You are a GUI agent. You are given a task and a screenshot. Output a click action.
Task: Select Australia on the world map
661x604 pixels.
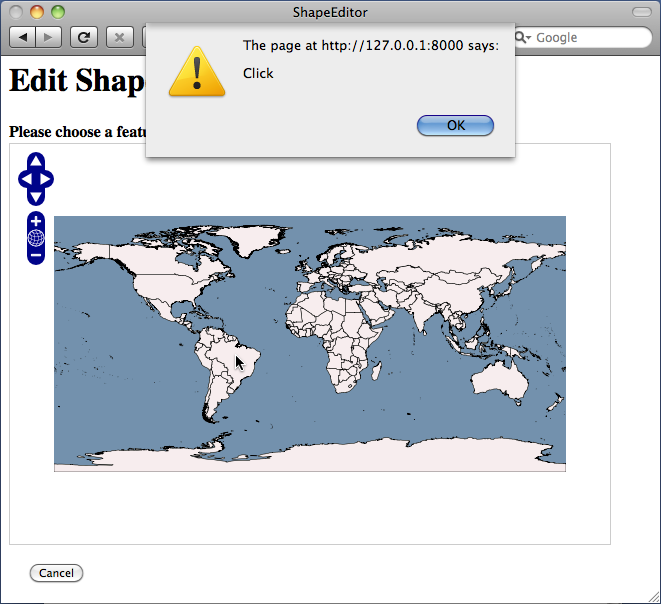[x=500, y=379]
